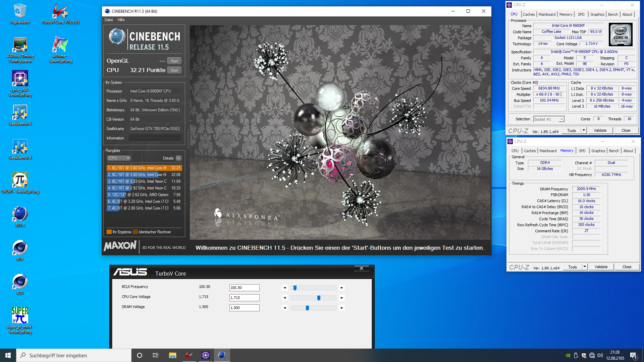Open GPUPI Verknüpfung desktop shortcut

[20, 183]
